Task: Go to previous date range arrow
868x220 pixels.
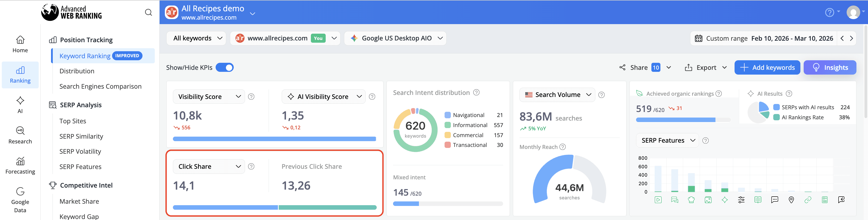Action: pyautogui.click(x=842, y=38)
